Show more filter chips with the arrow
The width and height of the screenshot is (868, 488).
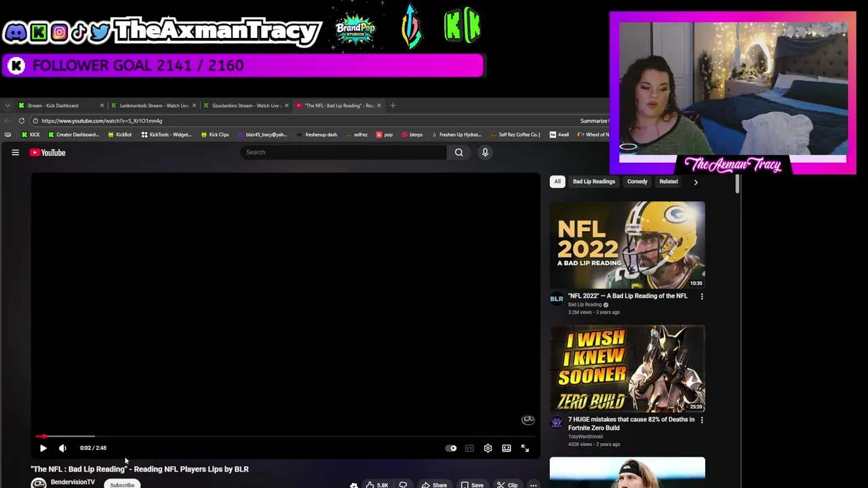(696, 182)
